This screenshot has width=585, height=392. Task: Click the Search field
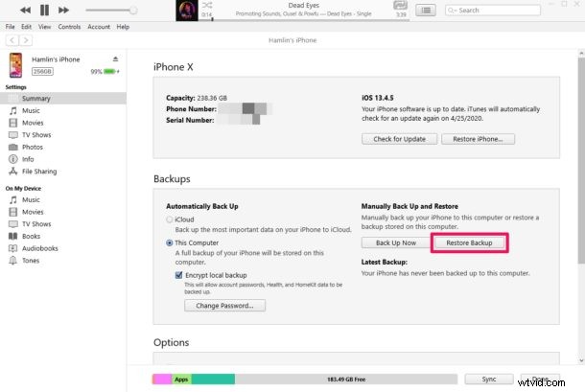tap(493, 11)
